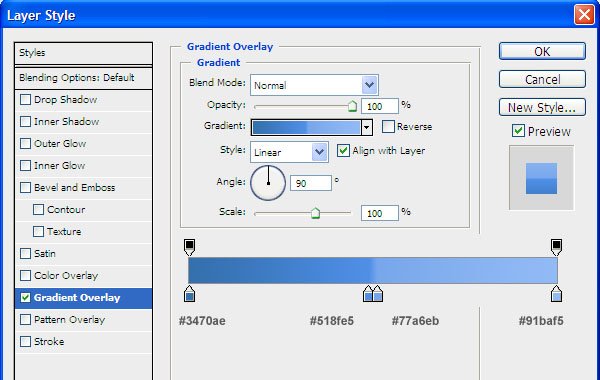
Task: Select the #77a6eb color stop
Action: tap(378, 294)
